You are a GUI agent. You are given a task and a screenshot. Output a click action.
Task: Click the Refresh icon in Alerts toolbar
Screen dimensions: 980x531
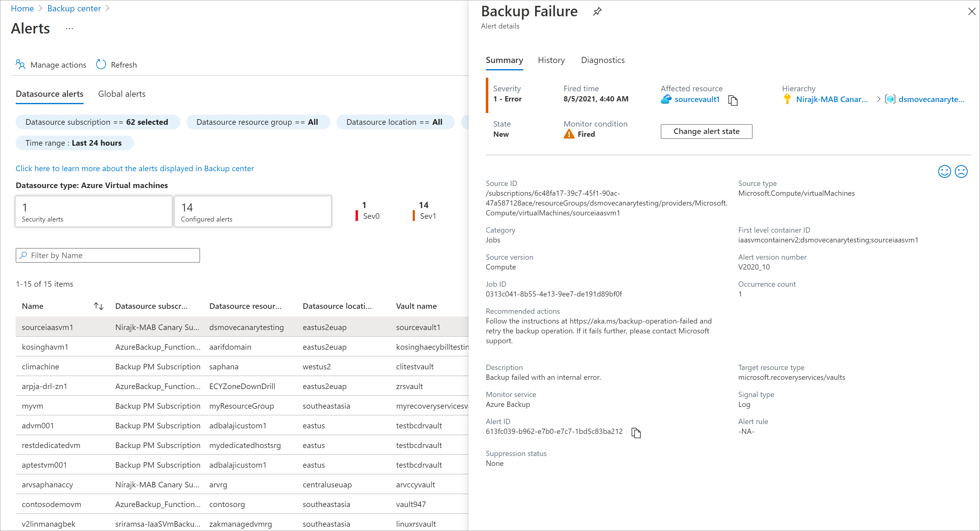[x=101, y=64]
